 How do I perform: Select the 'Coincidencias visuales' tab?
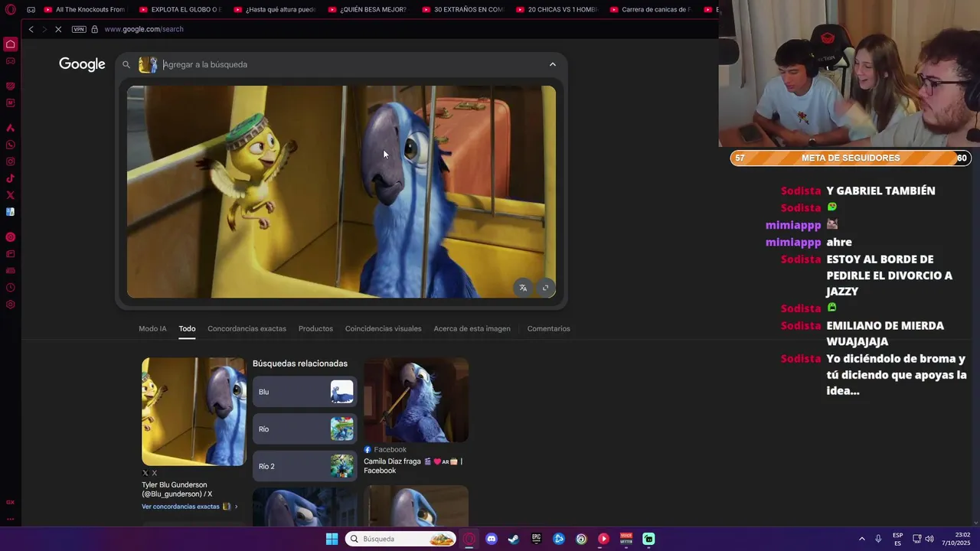pyautogui.click(x=383, y=328)
